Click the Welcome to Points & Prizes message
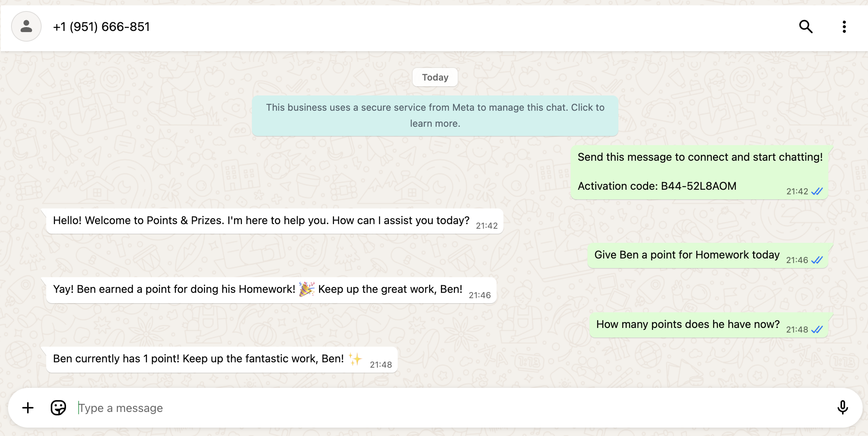868x436 pixels. click(x=261, y=221)
